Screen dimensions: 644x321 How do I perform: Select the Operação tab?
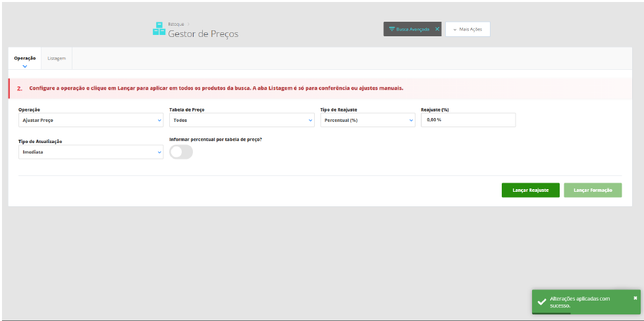tap(24, 59)
